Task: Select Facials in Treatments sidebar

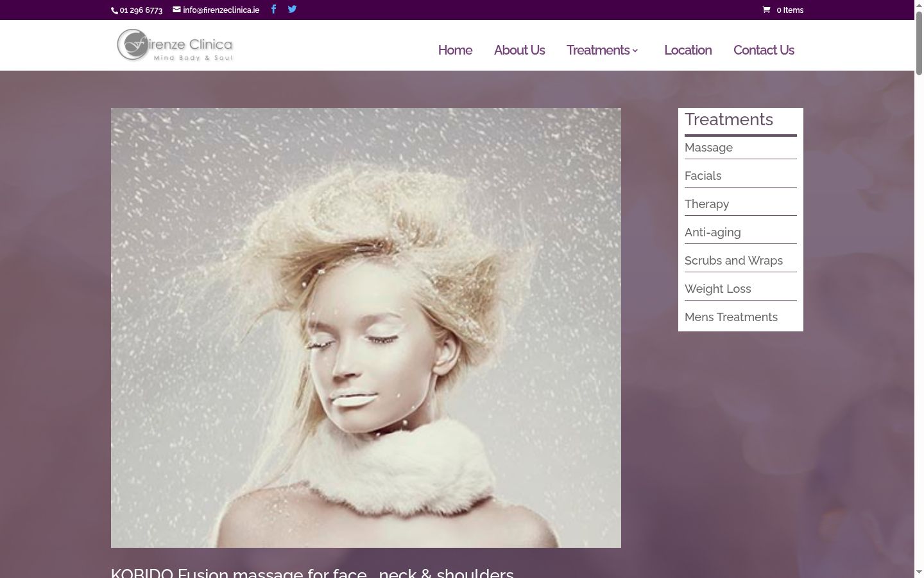Action: pyautogui.click(x=703, y=176)
